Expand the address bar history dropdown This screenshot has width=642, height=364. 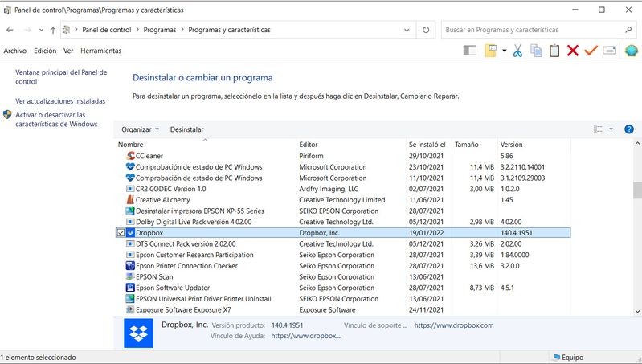pyautogui.click(x=406, y=30)
